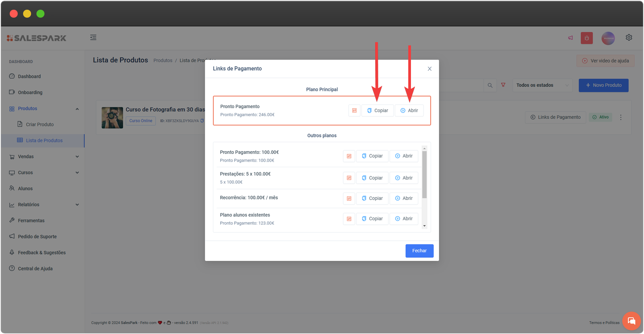Click the red icon beside Prestações plan
The image size is (644, 334).
(x=349, y=178)
